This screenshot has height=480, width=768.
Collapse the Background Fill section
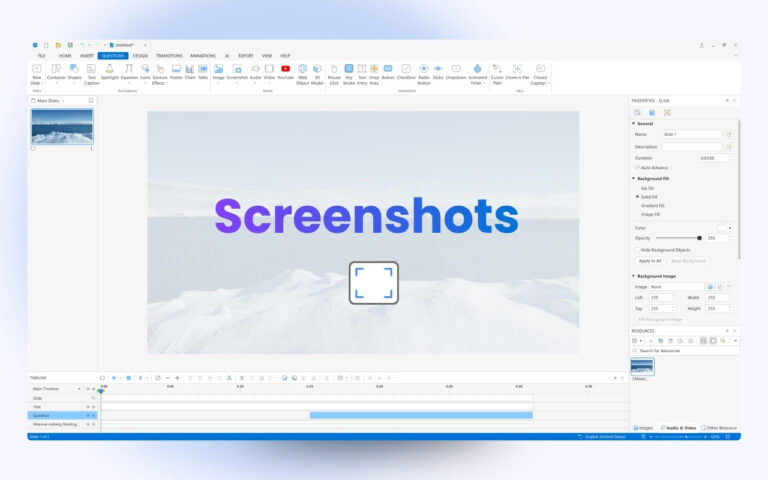coord(633,178)
